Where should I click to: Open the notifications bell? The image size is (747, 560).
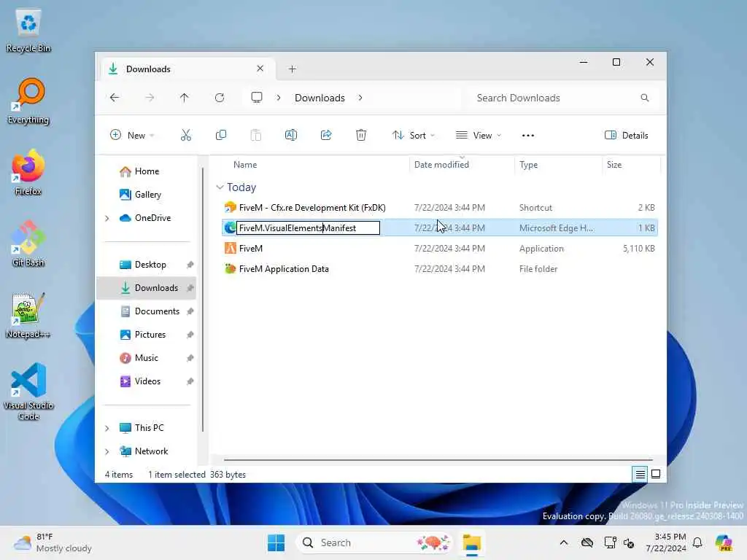tap(697, 542)
